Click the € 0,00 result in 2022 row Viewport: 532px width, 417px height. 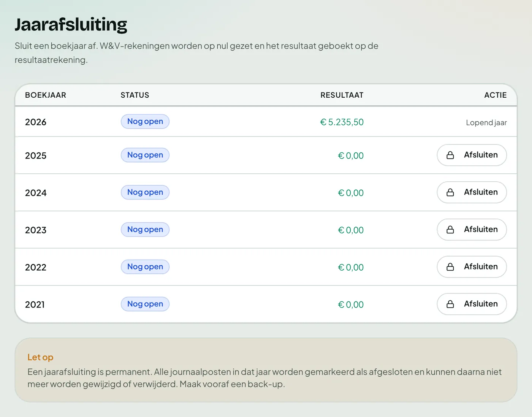click(351, 267)
